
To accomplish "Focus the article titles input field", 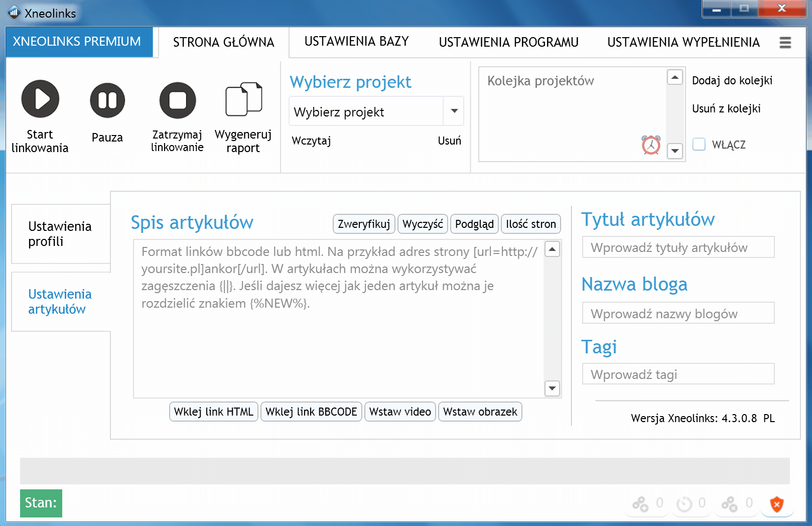I will click(x=678, y=247).
